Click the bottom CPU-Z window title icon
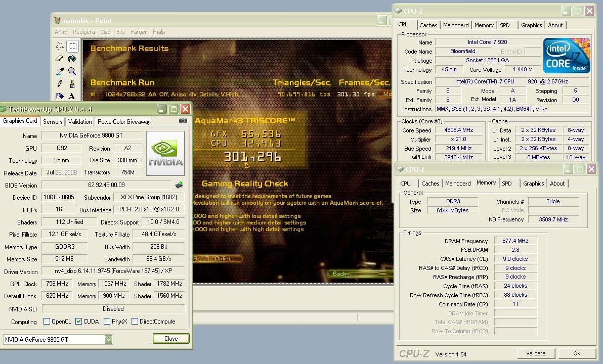The width and height of the screenshot is (603, 364). pyautogui.click(x=400, y=169)
